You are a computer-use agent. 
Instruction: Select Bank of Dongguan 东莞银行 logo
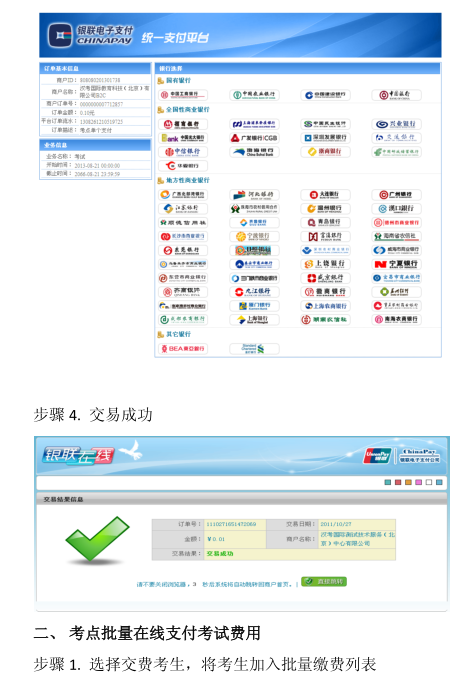tap(183, 251)
